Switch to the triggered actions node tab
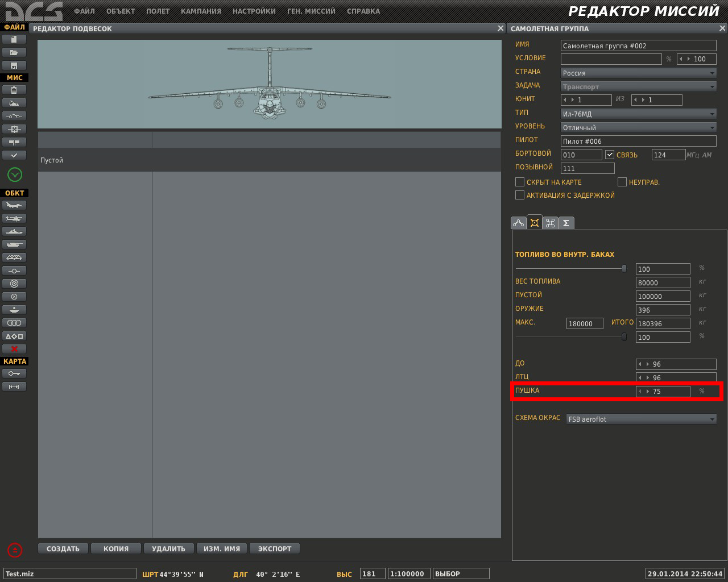Screen dimensions: 728x582 [x=550, y=223]
